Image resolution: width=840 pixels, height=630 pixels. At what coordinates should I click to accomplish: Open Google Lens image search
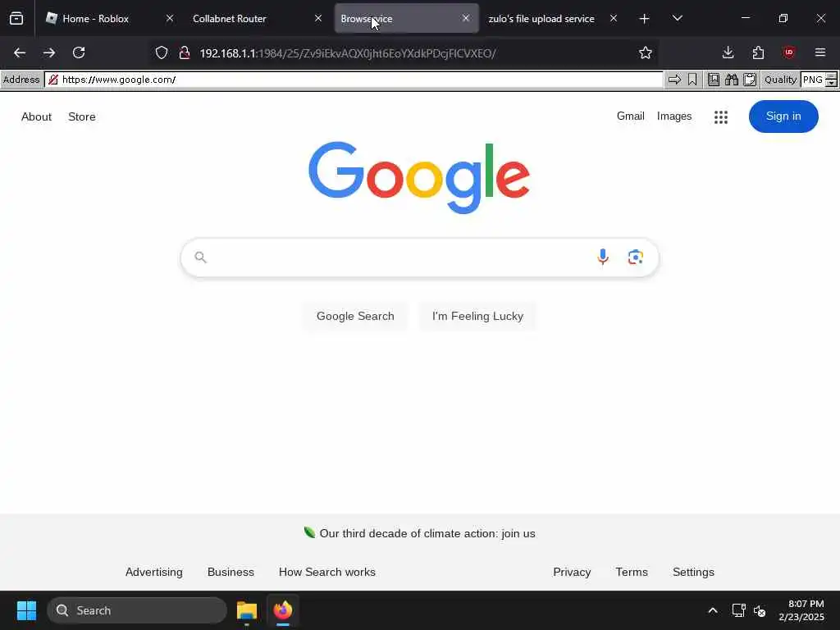636,258
